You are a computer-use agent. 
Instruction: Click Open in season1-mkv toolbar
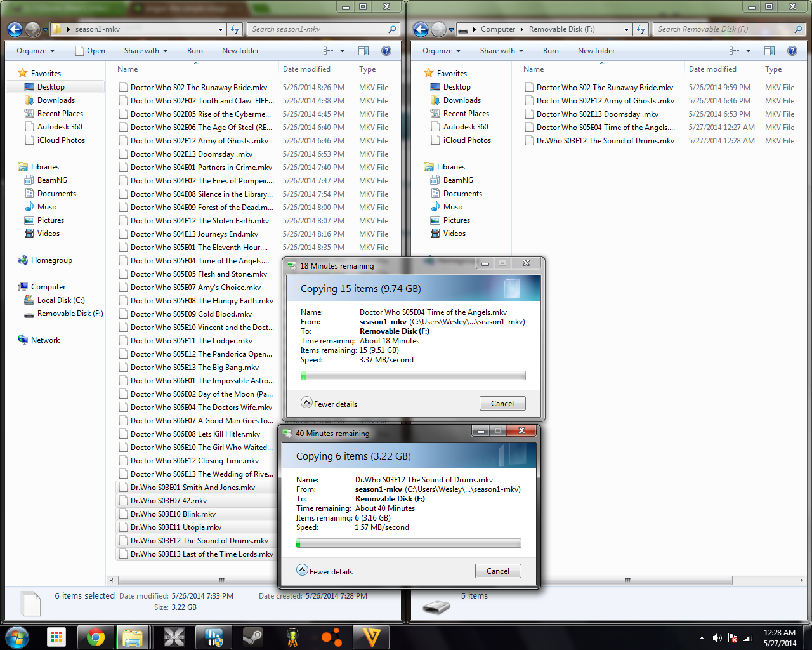(90, 51)
